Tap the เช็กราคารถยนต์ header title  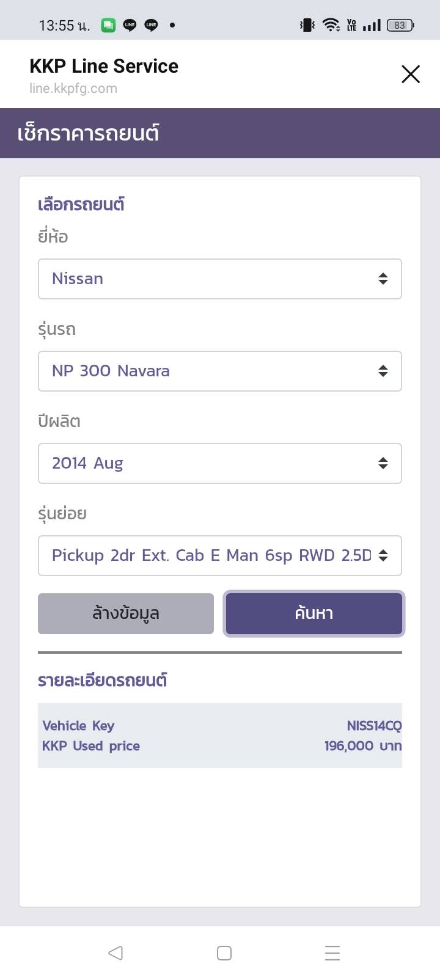[89, 133]
